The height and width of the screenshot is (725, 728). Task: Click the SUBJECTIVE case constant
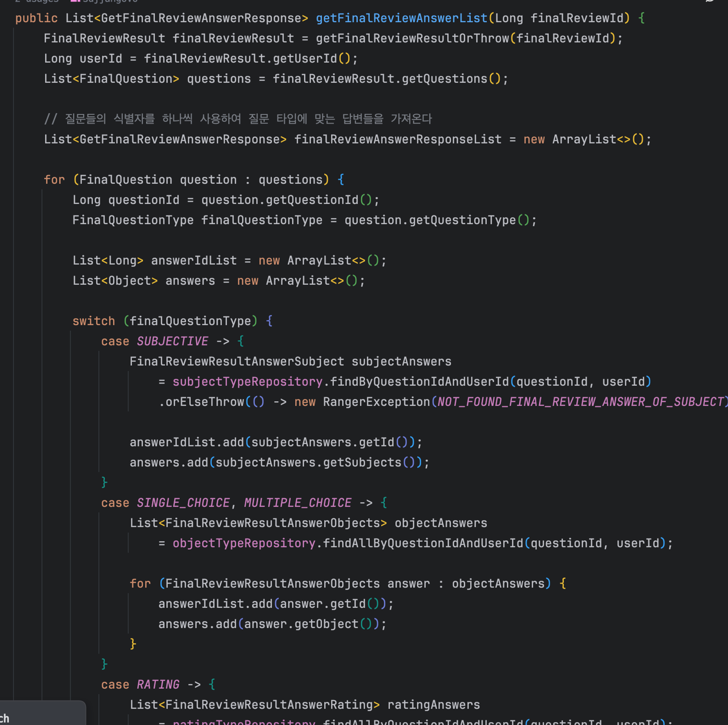(172, 341)
